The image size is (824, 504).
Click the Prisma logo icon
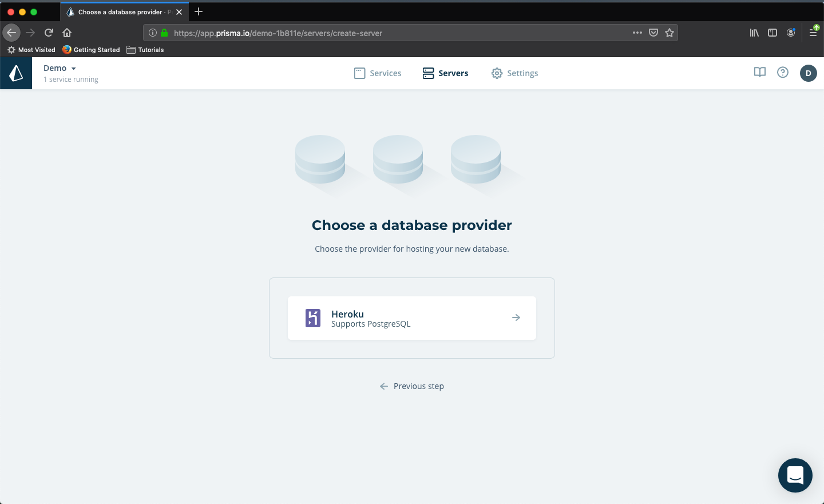coord(16,73)
